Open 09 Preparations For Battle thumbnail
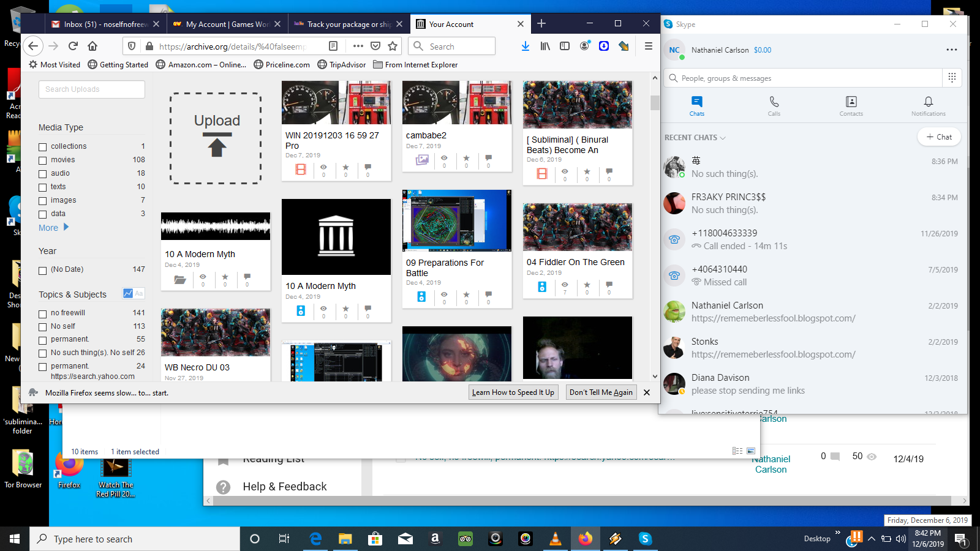This screenshot has height=551, width=980. [457, 220]
